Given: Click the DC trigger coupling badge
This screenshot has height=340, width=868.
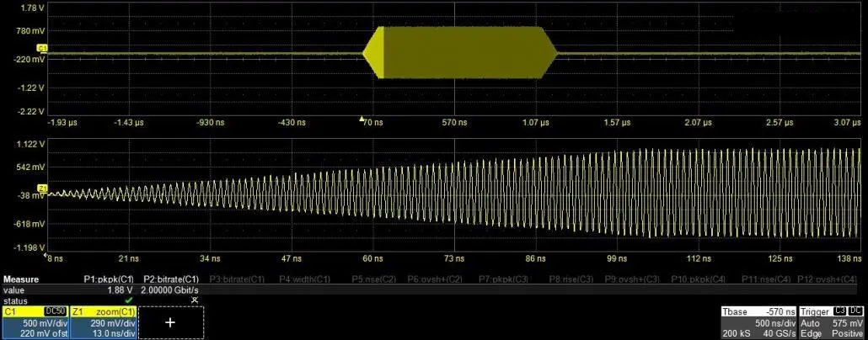Looking at the screenshot, I should (856, 311).
